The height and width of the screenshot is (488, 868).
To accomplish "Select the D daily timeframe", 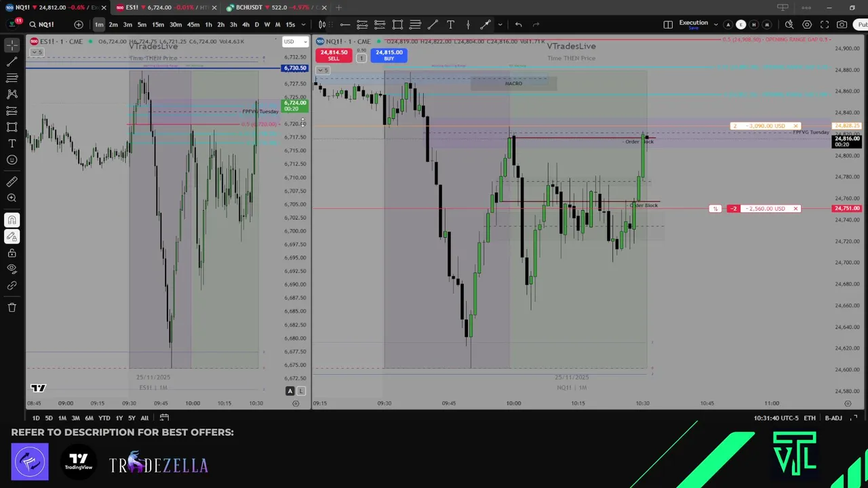I will [256, 24].
